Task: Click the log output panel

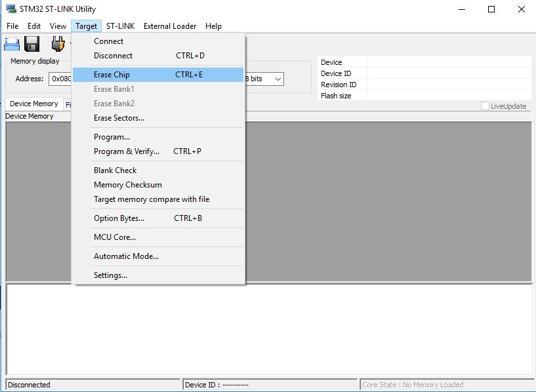Action: pyautogui.click(x=270, y=329)
